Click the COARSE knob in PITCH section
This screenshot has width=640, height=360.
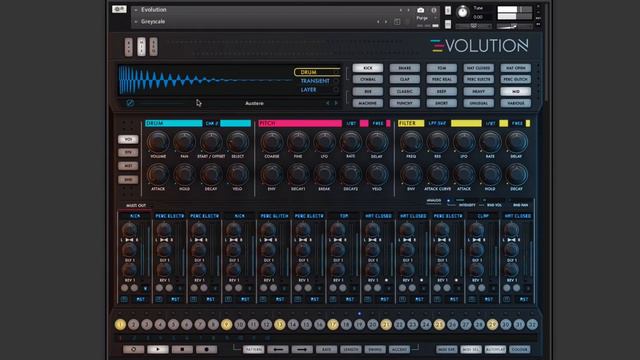point(271,142)
